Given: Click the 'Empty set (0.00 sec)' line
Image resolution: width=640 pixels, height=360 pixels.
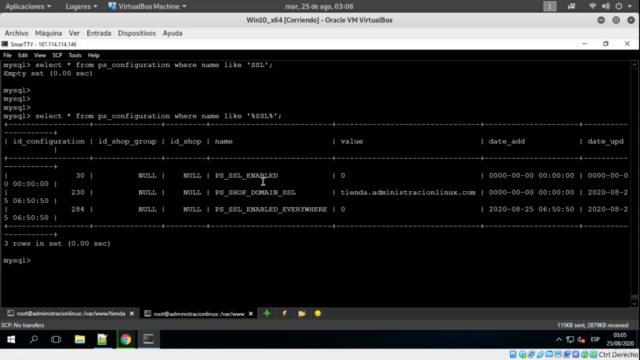Looking at the screenshot, I should 48,73.
